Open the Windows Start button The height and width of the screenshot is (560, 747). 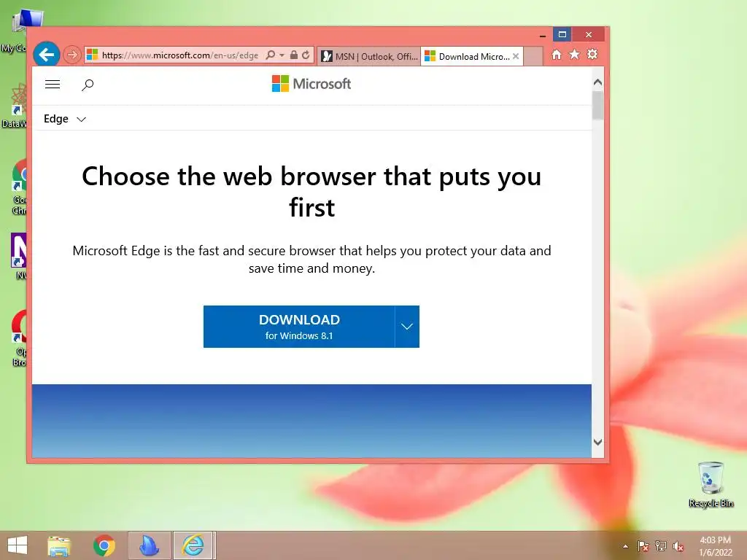18,545
